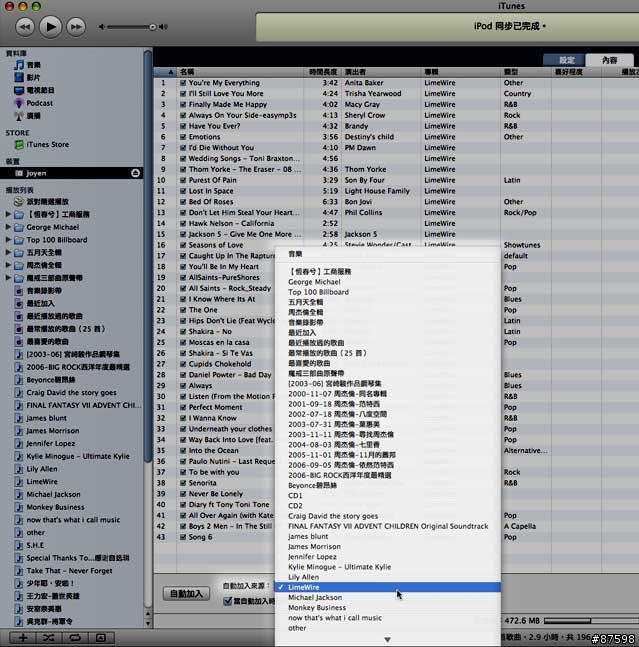This screenshot has height=647, width=639.
Task: Expand the Top 100 Billboard folder
Action: point(7,240)
